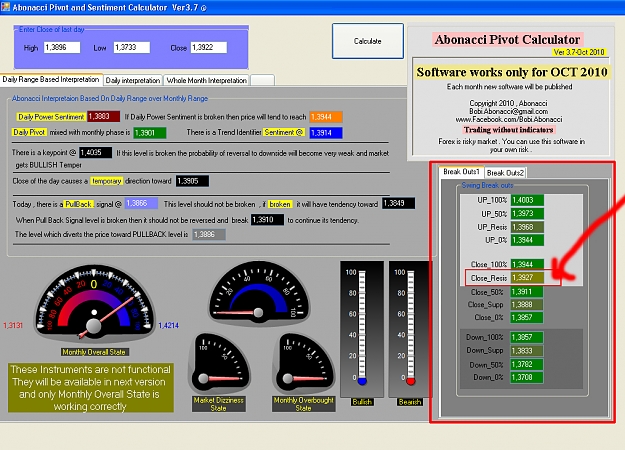Click the yellow broken label
This screenshot has width=625, height=450.
(280, 204)
